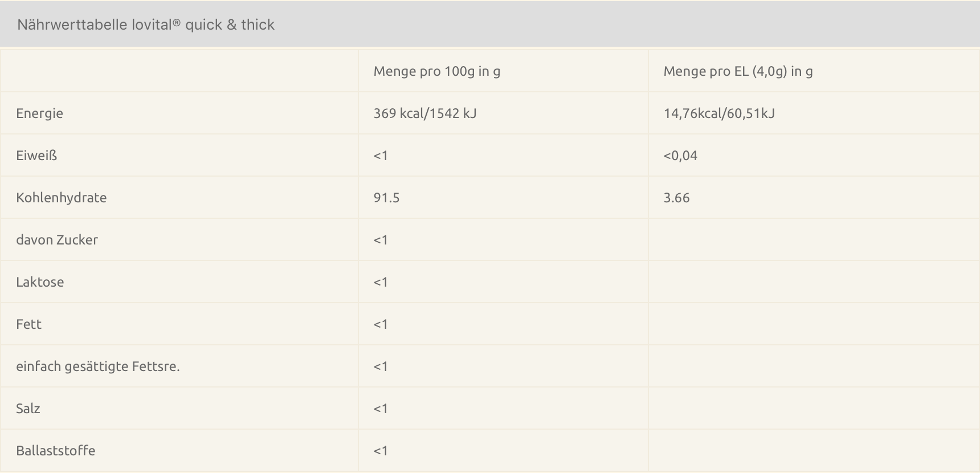Click the <1 value for einfach gesättigte Fettsre.
Viewport: 980px width, 473px height.
[x=381, y=366]
